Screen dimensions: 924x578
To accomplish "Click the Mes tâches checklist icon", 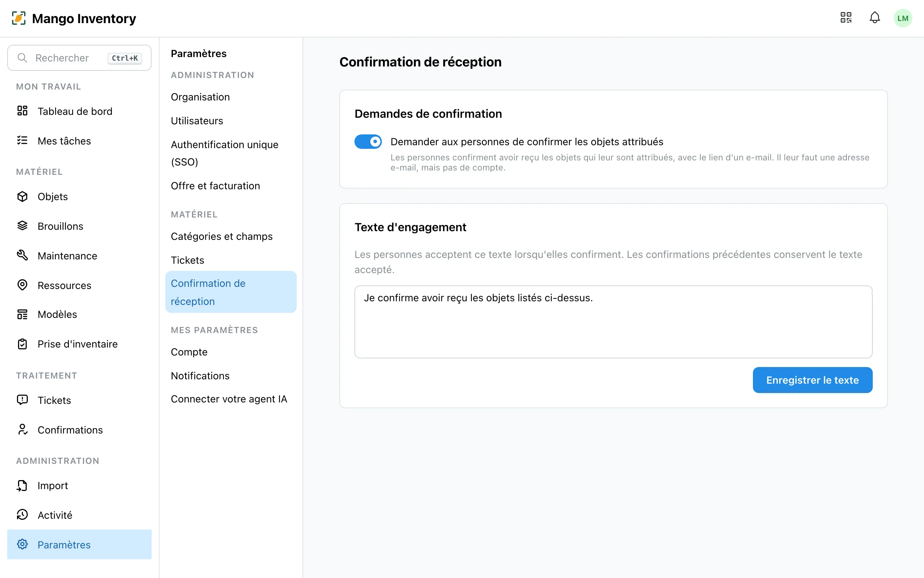I will [x=22, y=141].
